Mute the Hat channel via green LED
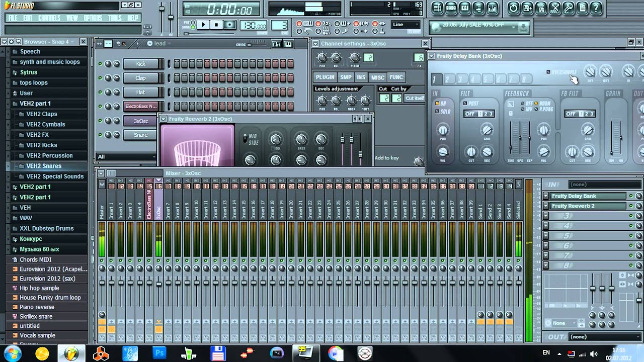The height and width of the screenshot is (362, 644). 100,92
